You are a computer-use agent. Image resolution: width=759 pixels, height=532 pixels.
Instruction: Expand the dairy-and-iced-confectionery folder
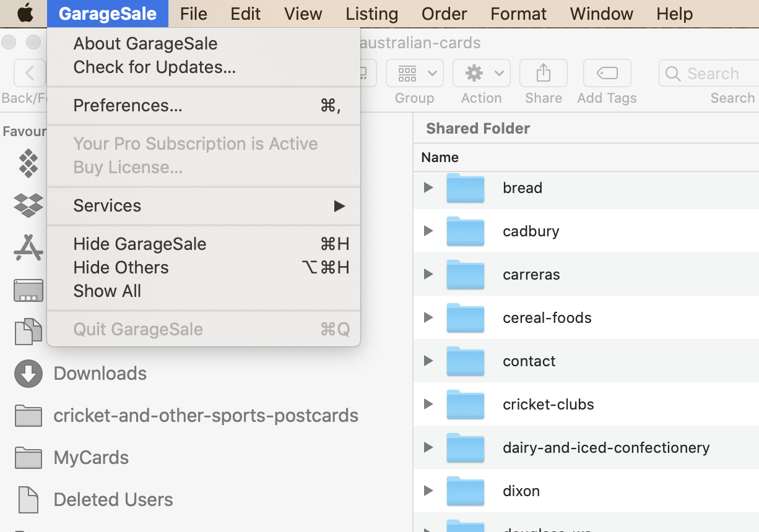428,447
